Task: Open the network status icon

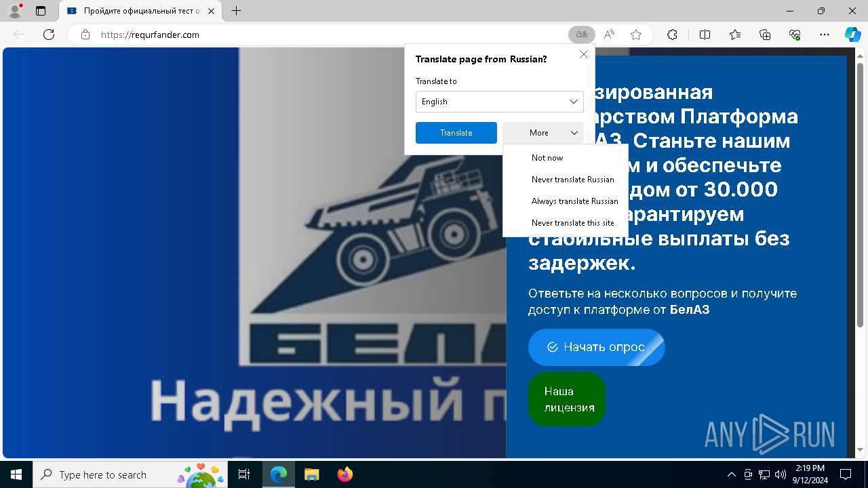Action: coord(764,474)
